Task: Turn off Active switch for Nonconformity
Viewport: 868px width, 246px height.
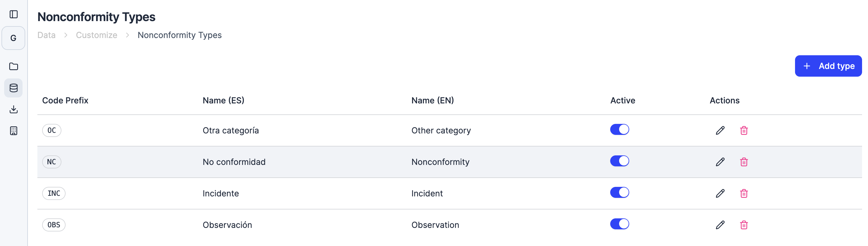Action: [x=620, y=161]
